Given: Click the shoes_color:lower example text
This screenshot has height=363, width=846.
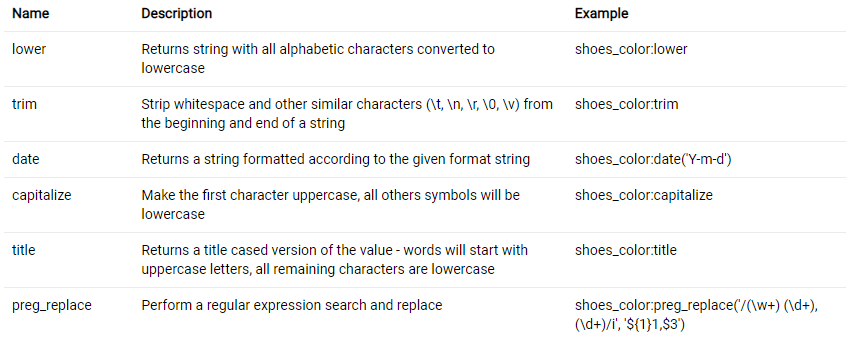Looking at the screenshot, I should click(631, 49).
